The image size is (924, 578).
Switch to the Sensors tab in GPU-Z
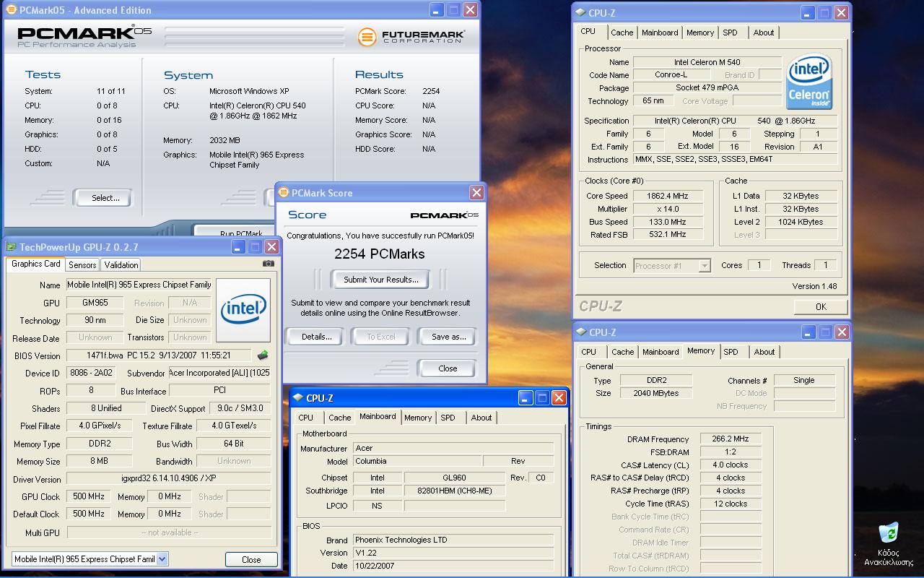[x=82, y=264]
